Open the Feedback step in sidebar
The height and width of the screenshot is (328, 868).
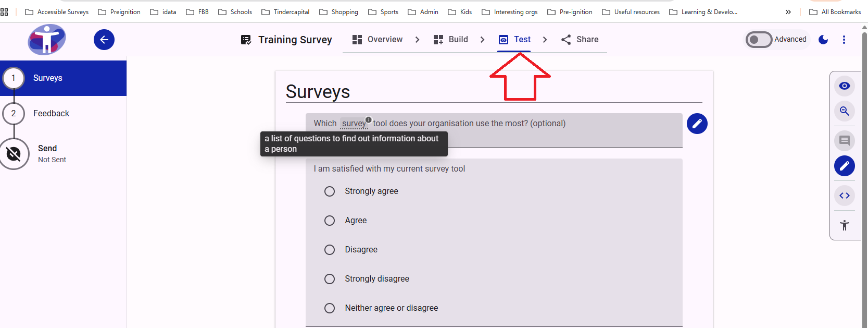[51, 114]
